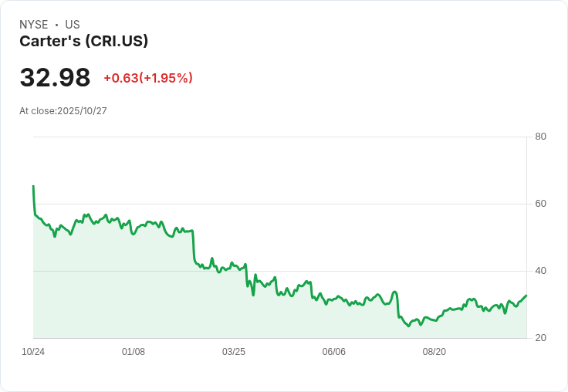
Task: Click the 40 y-axis price label
Action: click(x=541, y=271)
